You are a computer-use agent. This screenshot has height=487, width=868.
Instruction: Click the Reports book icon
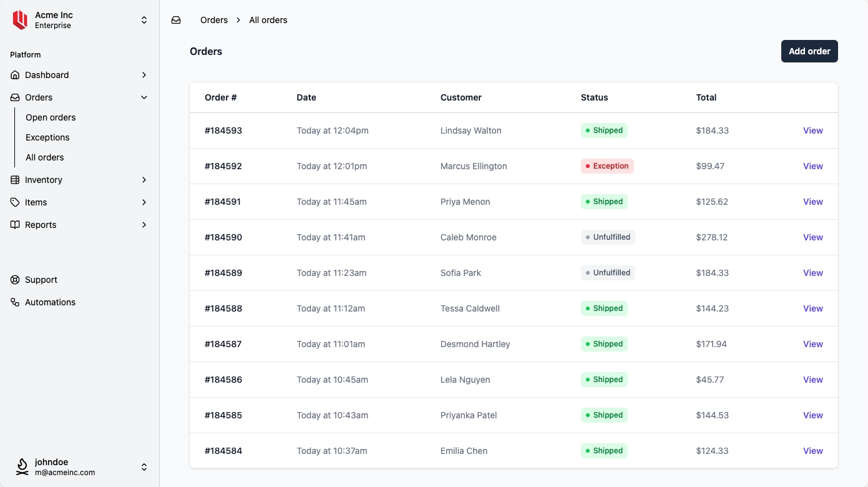[15, 225]
